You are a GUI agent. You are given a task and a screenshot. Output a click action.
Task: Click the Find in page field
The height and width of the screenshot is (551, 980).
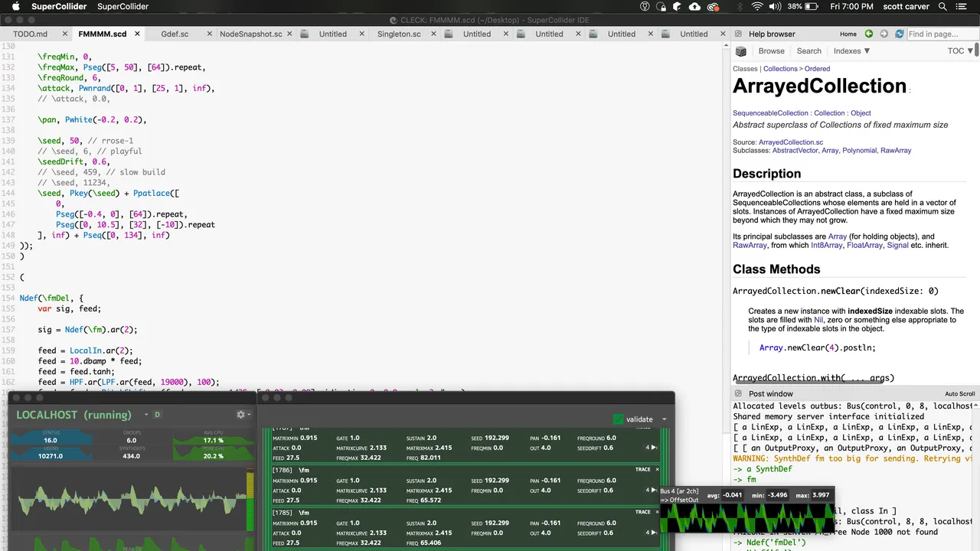pos(941,34)
